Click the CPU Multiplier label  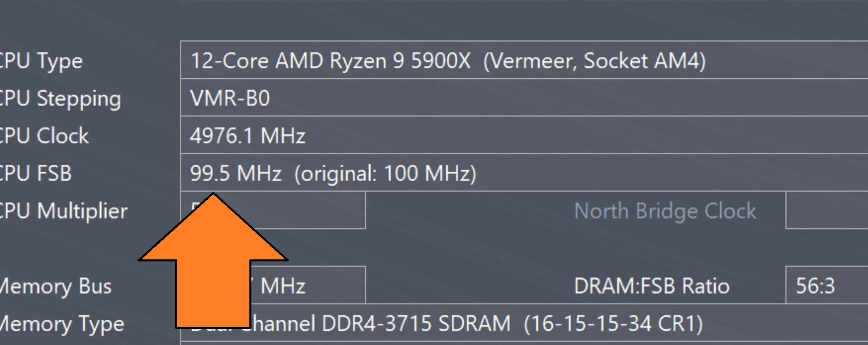(x=63, y=211)
